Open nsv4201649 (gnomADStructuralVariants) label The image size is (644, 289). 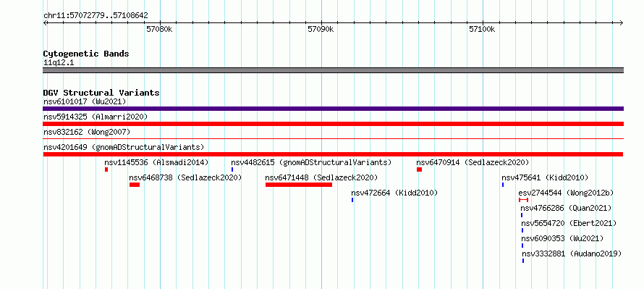(x=124, y=147)
